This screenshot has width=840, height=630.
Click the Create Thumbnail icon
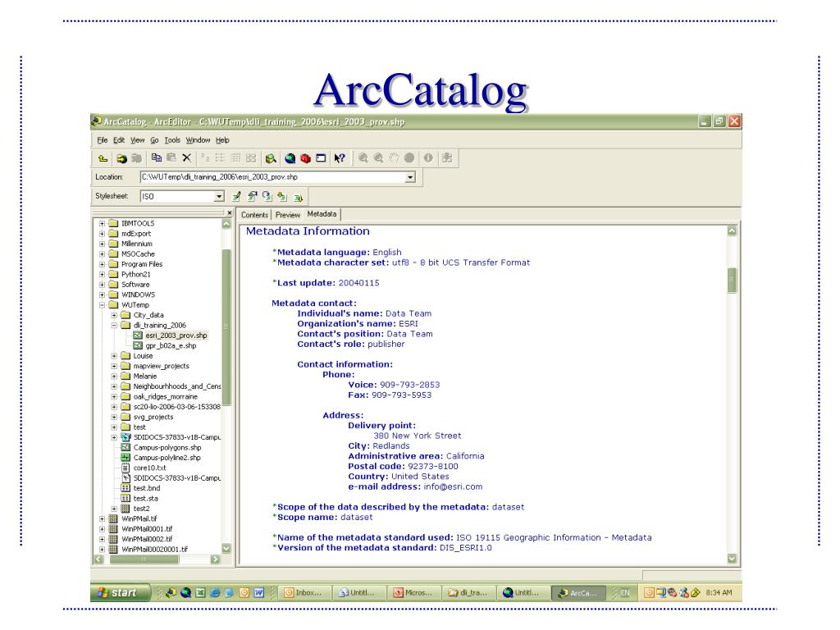click(x=447, y=157)
